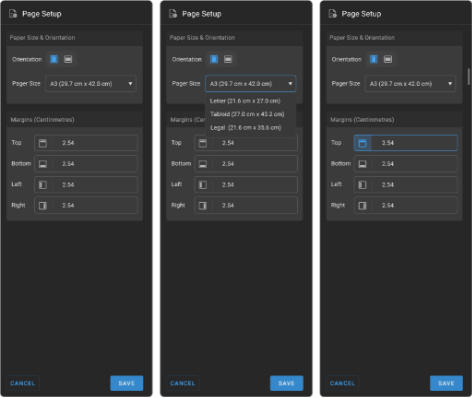Click the Page Setup document icon in left panel

(13, 14)
